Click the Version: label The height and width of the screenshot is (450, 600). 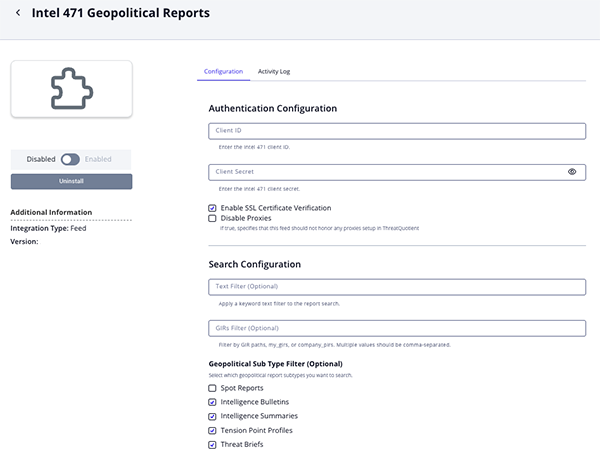(24, 242)
